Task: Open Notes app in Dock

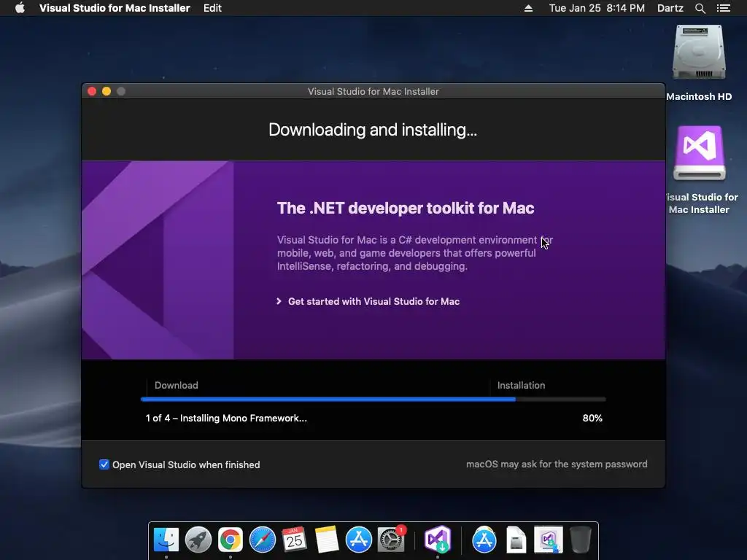Action: click(326, 540)
